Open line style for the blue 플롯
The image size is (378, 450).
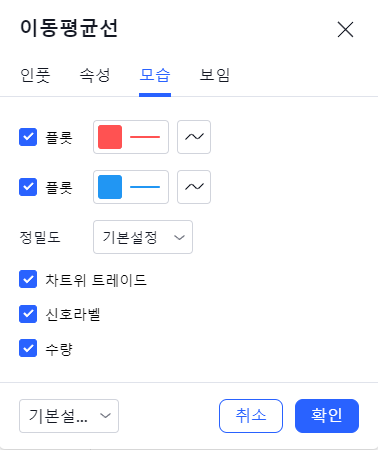pyautogui.click(x=194, y=187)
